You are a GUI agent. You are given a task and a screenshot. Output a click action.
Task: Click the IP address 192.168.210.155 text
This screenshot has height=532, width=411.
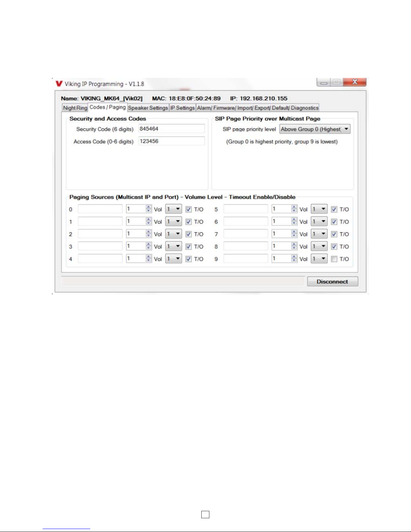[263, 98]
